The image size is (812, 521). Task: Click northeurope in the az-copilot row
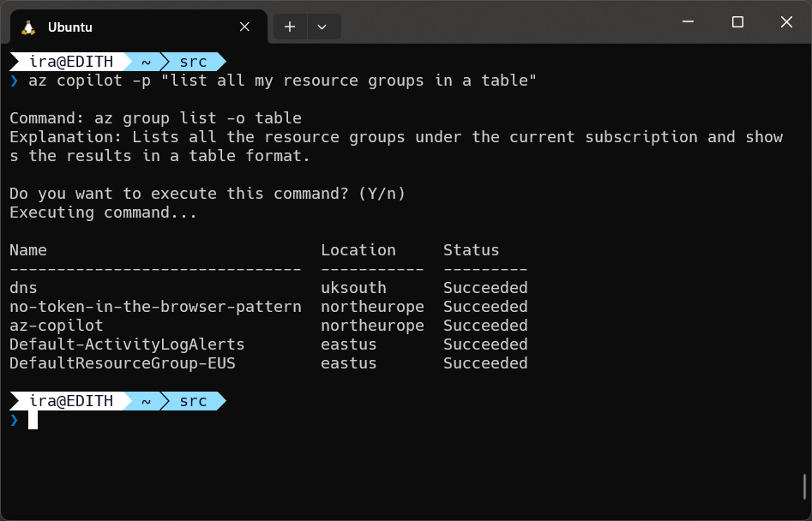372,326
